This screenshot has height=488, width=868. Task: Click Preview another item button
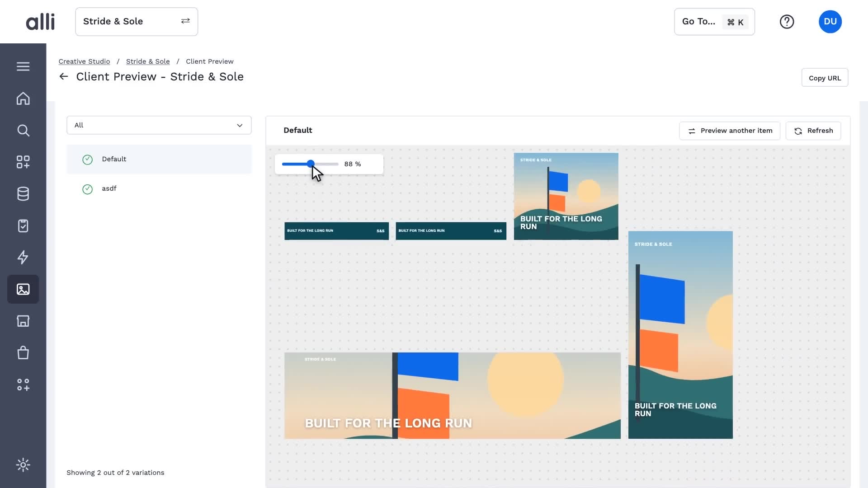pyautogui.click(x=730, y=131)
